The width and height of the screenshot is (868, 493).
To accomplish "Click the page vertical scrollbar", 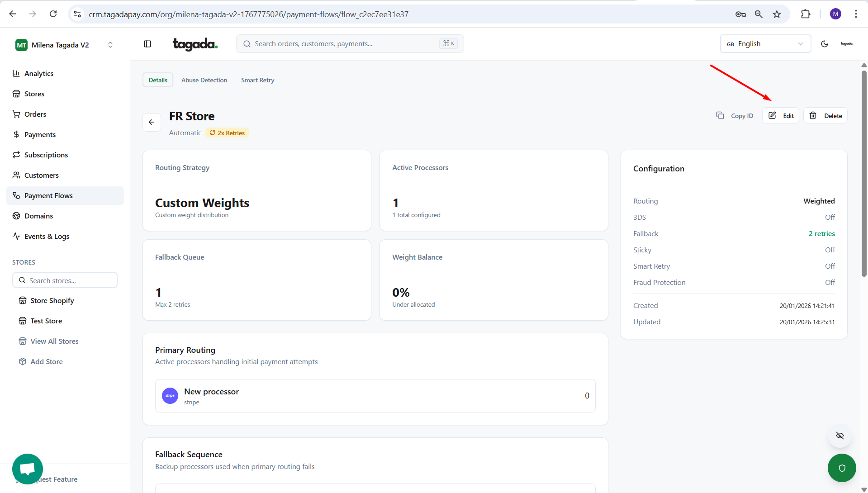I will (x=864, y=172).
